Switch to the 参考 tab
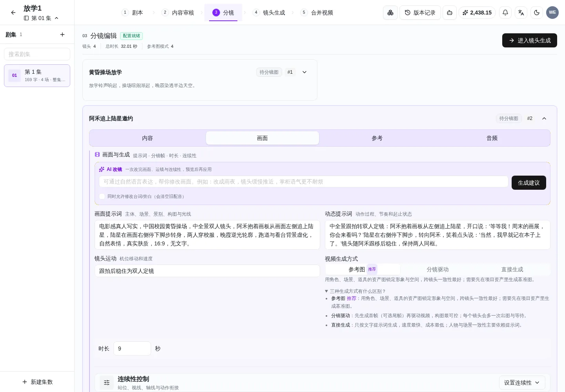565x392 pixels. click(377, 138)
